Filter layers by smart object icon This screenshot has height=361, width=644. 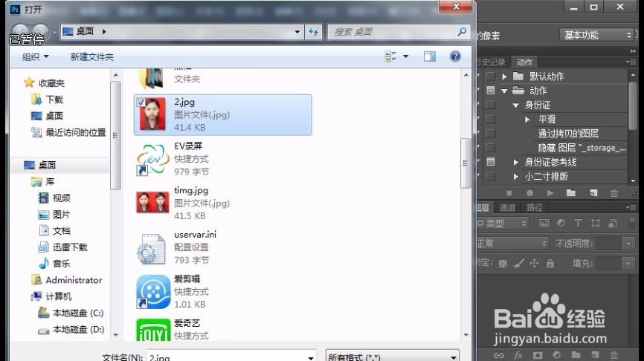pyautogui.click(x=613, y=223)
